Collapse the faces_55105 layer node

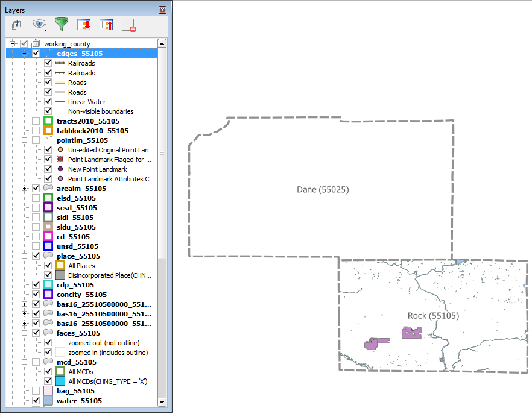coord(25,333)
